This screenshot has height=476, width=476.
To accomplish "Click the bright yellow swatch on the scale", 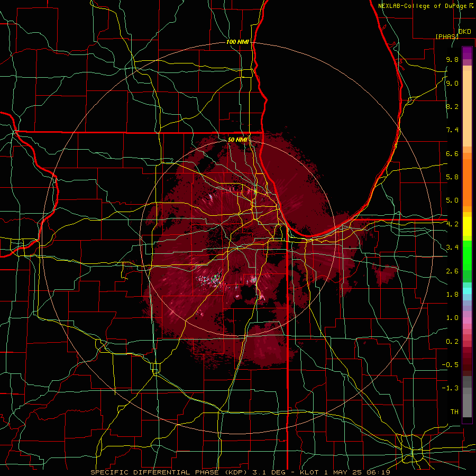I will click(x=467, y=226).
